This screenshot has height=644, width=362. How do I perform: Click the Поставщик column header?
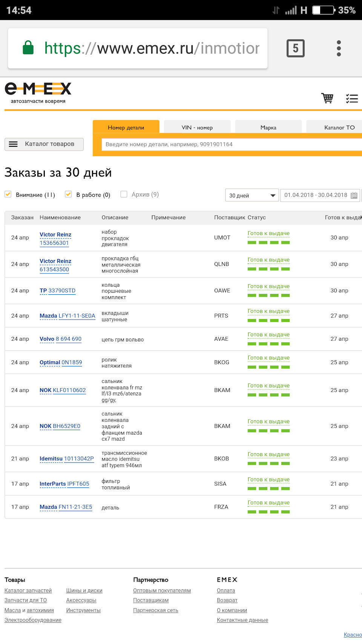(x=229, y=217)
